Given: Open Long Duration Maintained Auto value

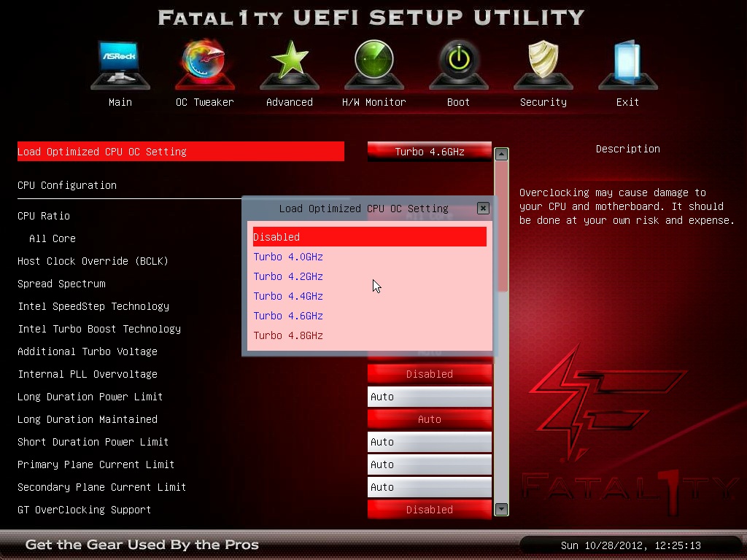Looking at the screenshot, I should (429, 419).
